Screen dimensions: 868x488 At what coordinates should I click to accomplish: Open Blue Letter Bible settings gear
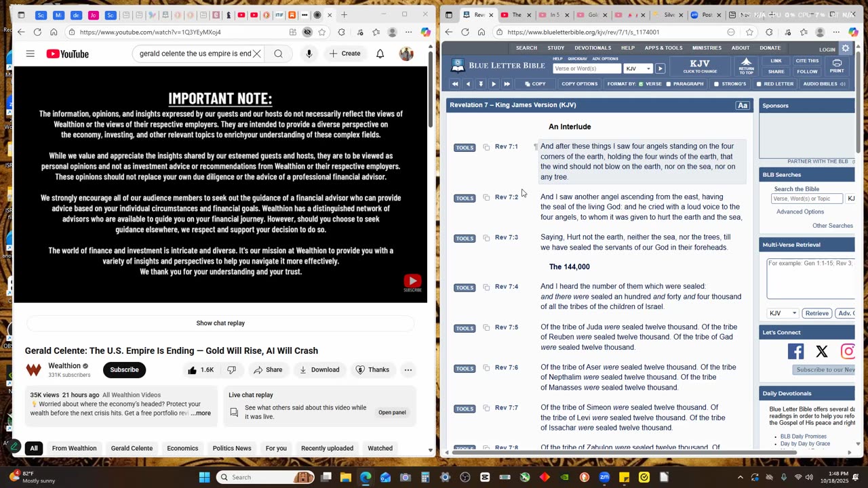click(x=846, y=49)
